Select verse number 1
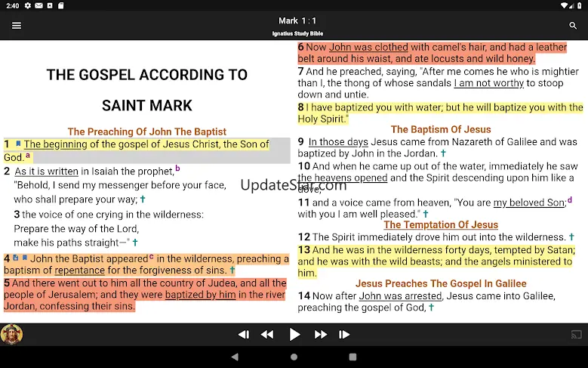 tap(6, 144)
